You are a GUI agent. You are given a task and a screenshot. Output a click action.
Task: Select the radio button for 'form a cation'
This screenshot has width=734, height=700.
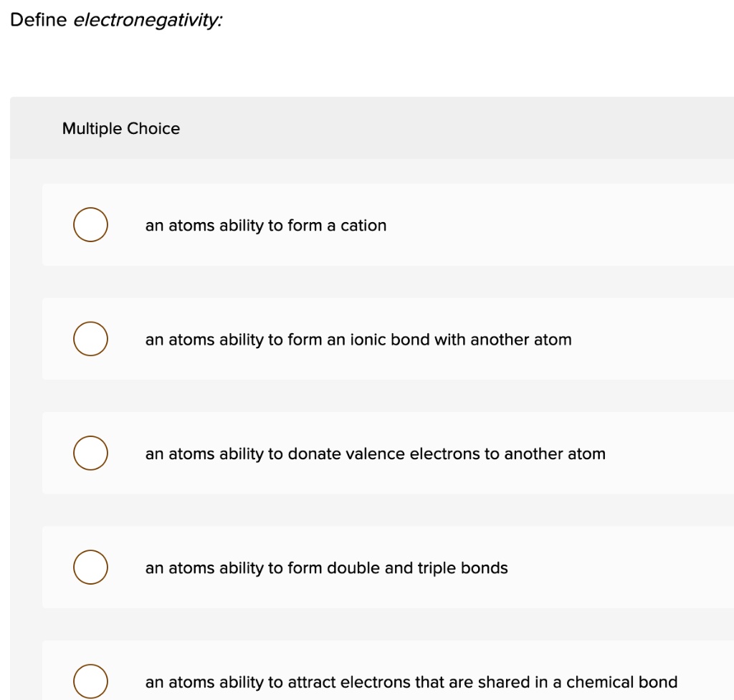pyautogui.click(x=90, y=224)
